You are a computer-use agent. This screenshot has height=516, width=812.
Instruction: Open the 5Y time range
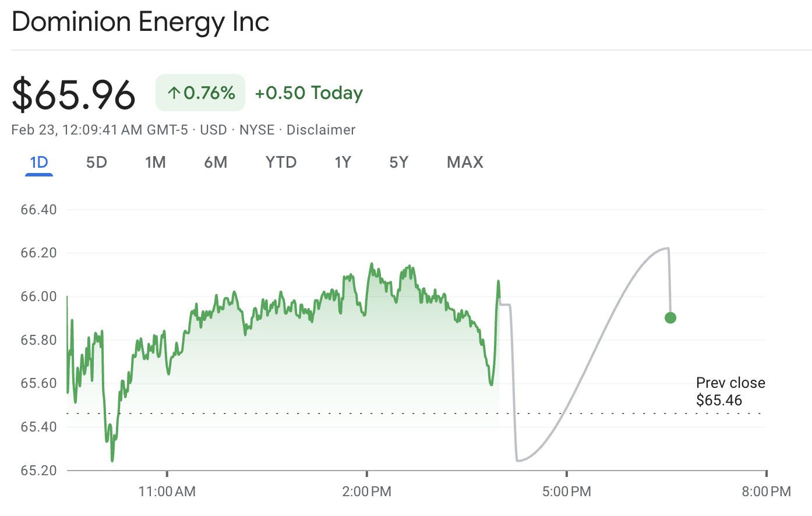398,162
